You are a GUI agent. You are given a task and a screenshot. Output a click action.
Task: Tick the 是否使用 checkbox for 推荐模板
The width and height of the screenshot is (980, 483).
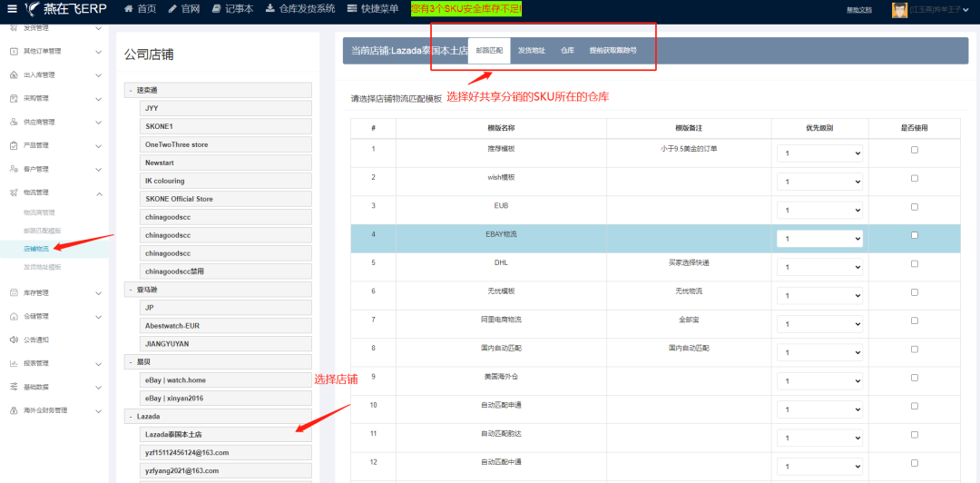coord(915,150)
